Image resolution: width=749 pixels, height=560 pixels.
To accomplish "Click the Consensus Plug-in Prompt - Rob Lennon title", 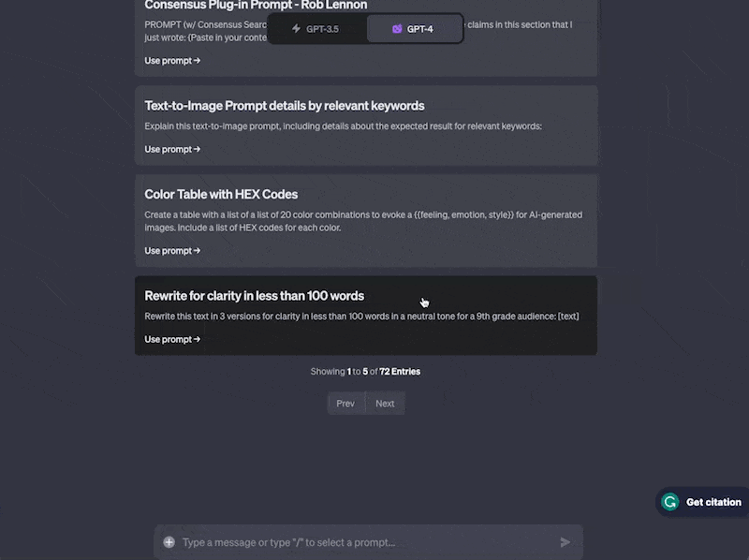I will point(256,6).
